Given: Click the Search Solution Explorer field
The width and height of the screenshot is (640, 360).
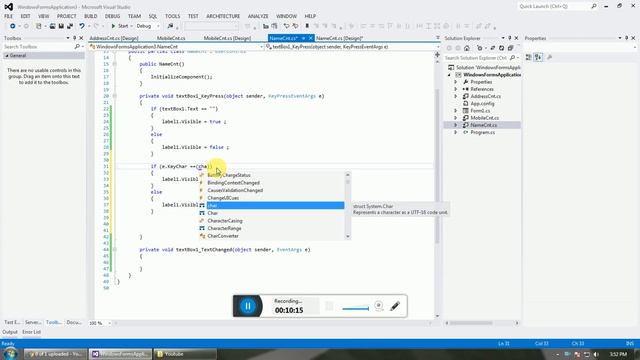Looking at the screenshot, I should pyautogui.click(x=476, y=58).
